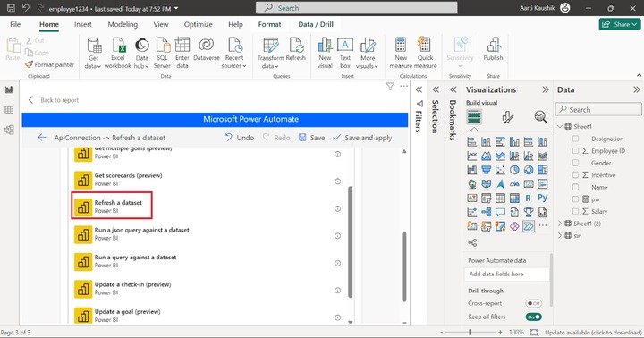Viewport: 644px width, 338px height.
Task: Select the Build visual fields icon
Action: (474, 117)
